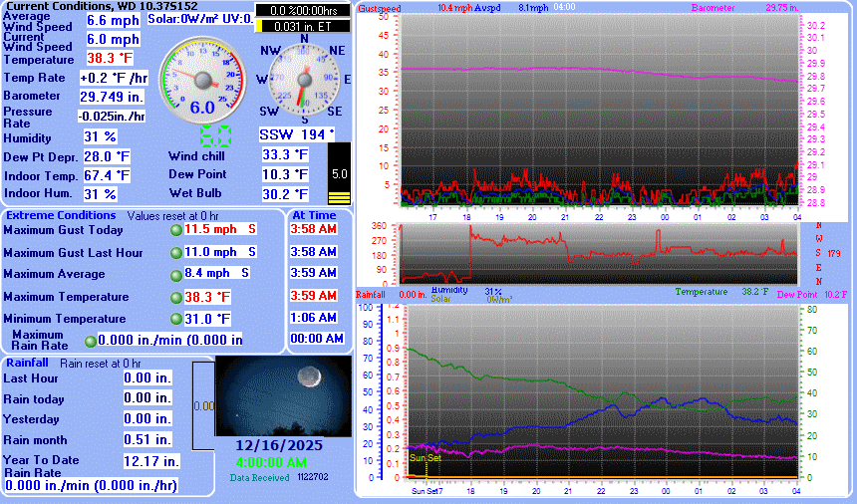Click green indicator beside Maximum Gust Last Hour
This screenshot has height=504, width=857.
[x=176, y=252]
